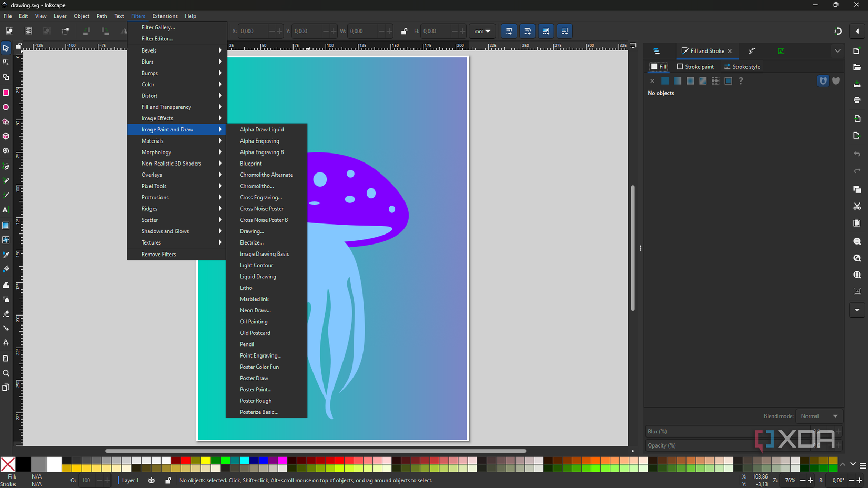Select the Node editing tool
Screen dimensions: 868x488
[6, 63]
